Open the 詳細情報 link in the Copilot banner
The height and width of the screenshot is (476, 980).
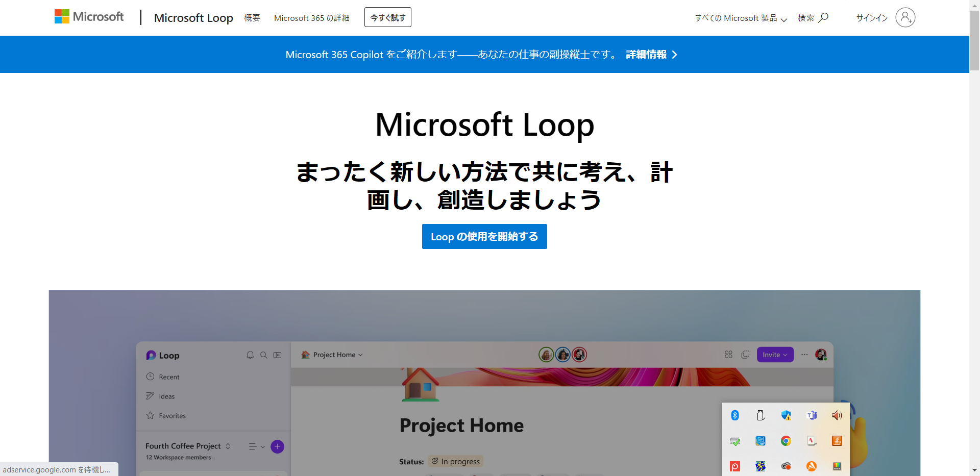(646, 55)
